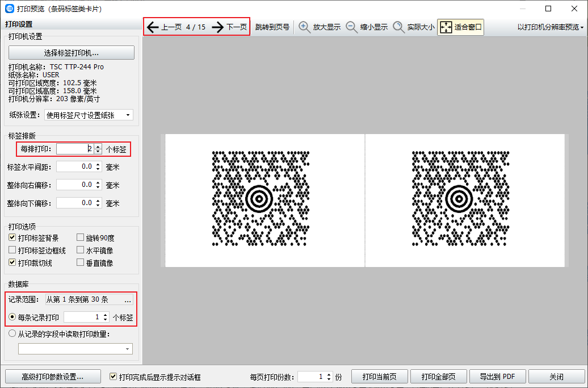Increase the 每排打印 stepper value

click(98, 147)
